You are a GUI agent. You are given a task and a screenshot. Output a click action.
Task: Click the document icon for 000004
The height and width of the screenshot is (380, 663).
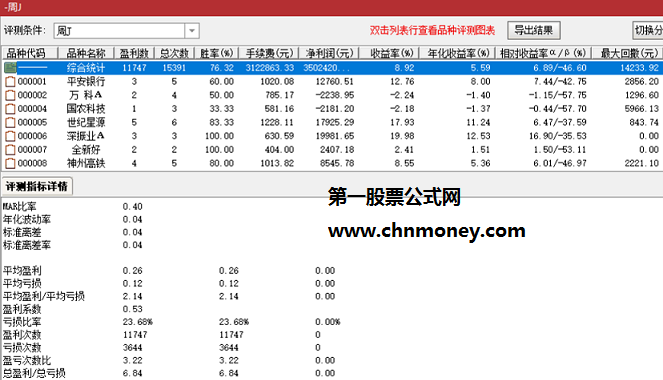[10, 109]
